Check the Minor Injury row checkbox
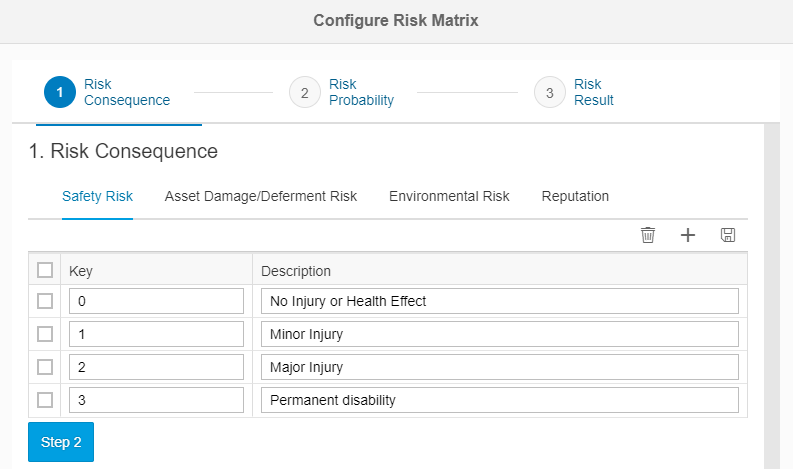Screen dimensions: 793x469 [45, 334]
